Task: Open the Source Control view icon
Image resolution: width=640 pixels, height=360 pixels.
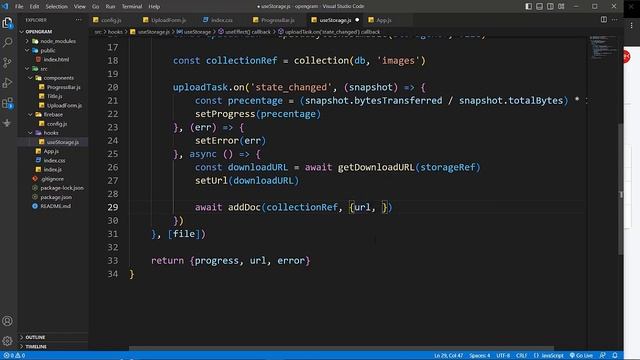Action: coord(7,62)
